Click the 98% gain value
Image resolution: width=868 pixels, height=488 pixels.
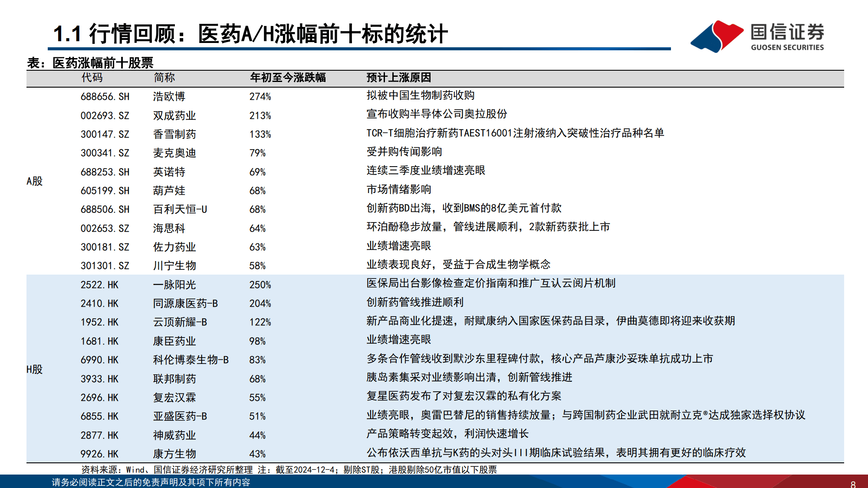(257, 341)
